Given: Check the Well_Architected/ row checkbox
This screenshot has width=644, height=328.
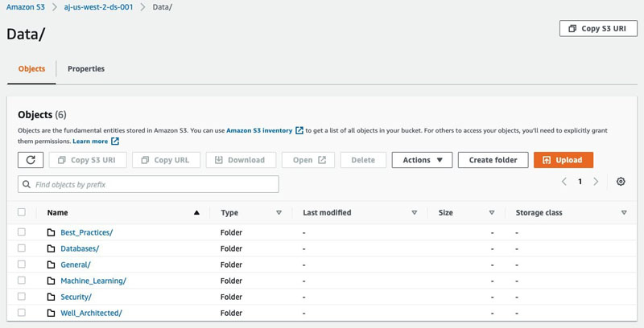Looking at the screenshot, I should click(22, 313).
